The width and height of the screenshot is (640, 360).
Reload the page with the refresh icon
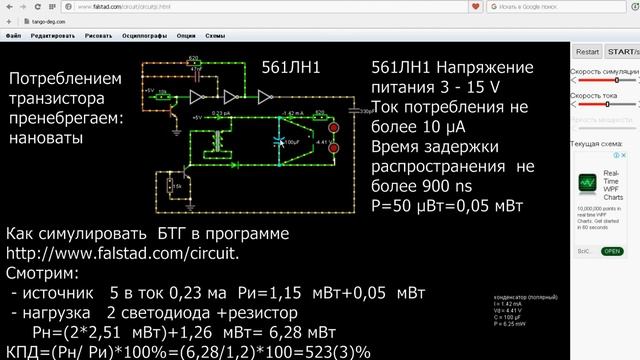tap(38, 7)
